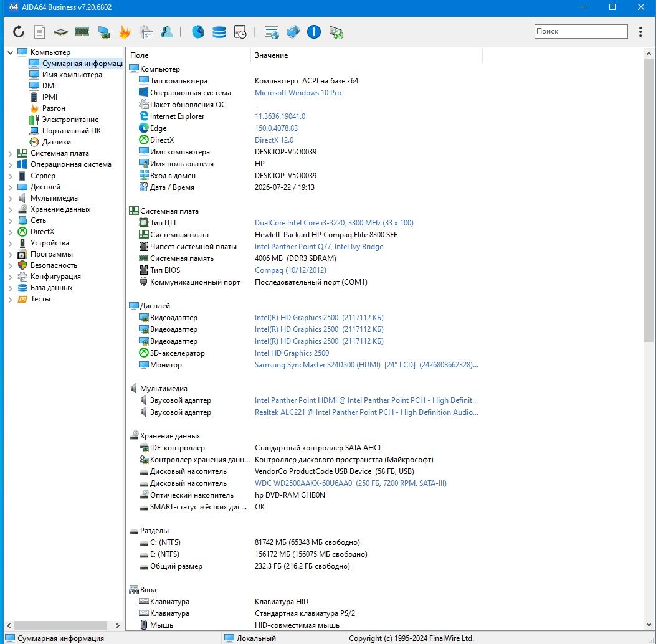This screenshot has height=644, width=656.
Task: Open the Microsoft Windows 10 Pro link
Action: coord(298,92)
